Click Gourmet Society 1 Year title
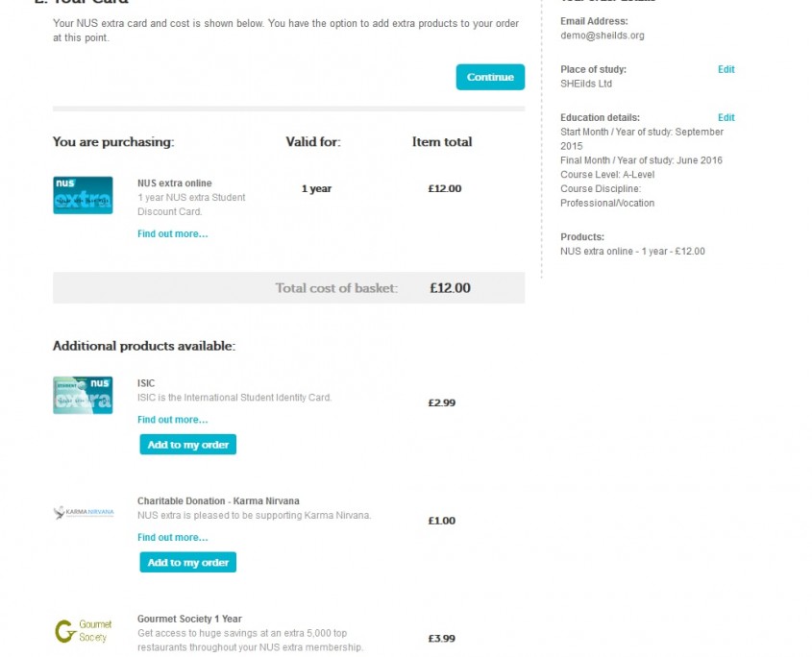This screenshot has height=657, width=812. click(x=189, y=619)
